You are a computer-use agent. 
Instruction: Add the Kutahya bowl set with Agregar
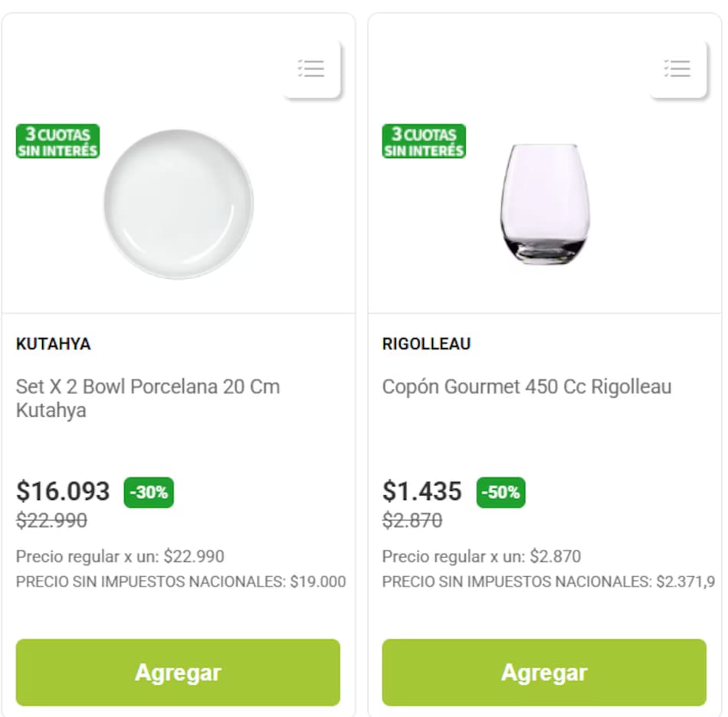pos(178,673)
